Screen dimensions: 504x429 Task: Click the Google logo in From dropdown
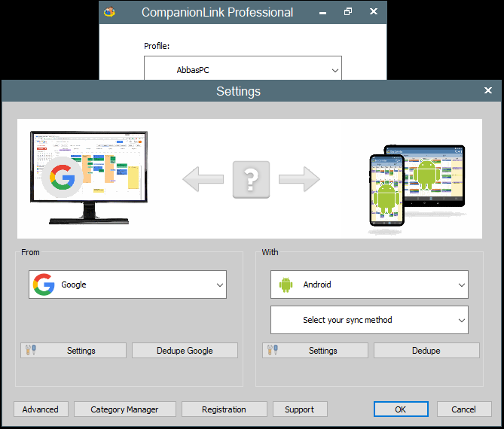[x=44, y=284]
